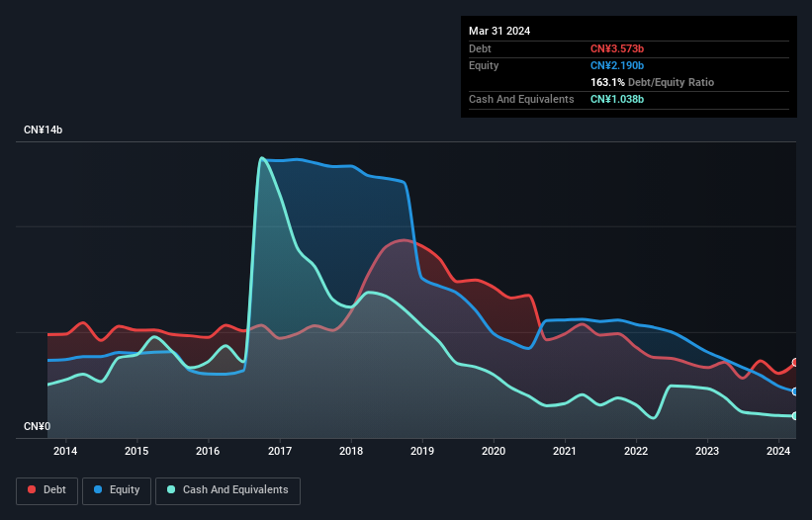Click the 2015 x-axis label
The width and height of the screenshot is (812, 520).
tap(136, 451)
